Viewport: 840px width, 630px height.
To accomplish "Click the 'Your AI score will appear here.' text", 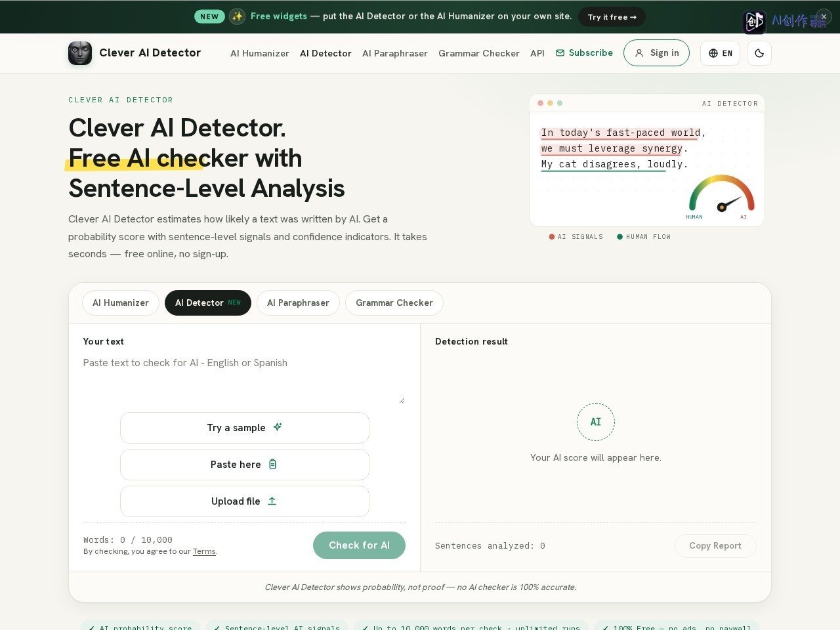I will tap(596, 457).
